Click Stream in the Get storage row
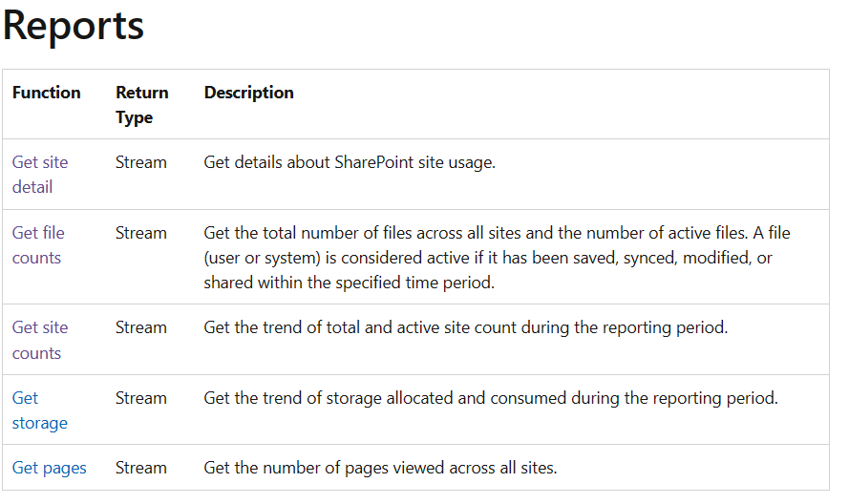This screenshot has width=849, height=504. (x=140, y=398)
